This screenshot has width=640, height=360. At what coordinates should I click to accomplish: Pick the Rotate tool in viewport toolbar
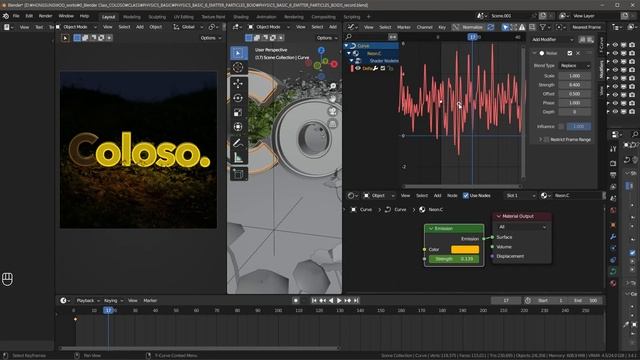[238, 98]
